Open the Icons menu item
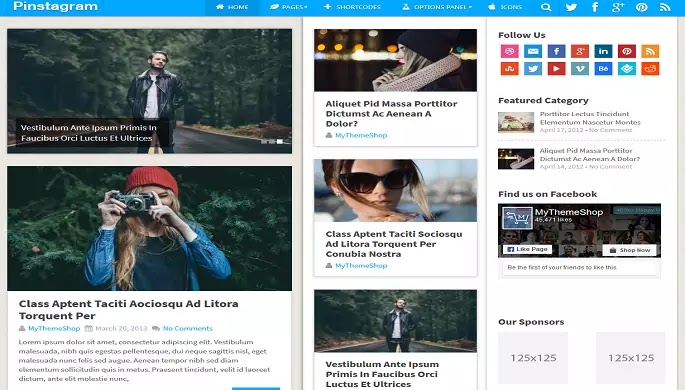Screen dimensions: 685x390 pyautogui.click(x=505, y=7)
